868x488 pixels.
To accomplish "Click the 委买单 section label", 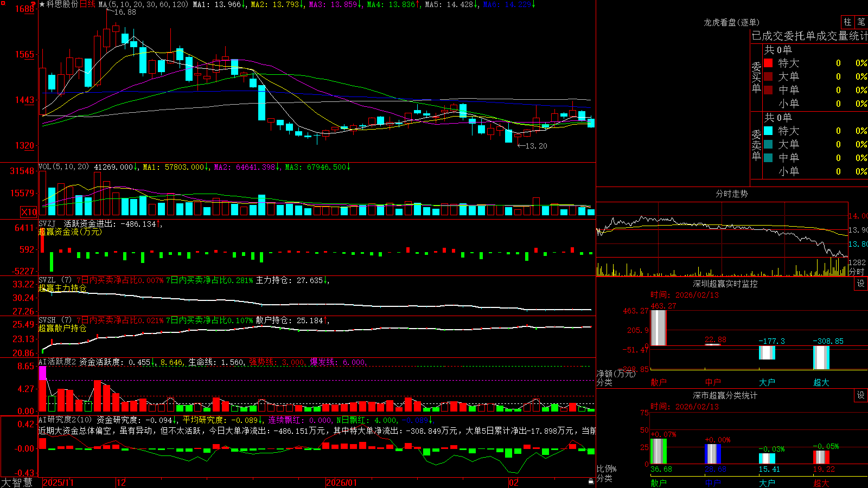I will click(x=756, y=77).
